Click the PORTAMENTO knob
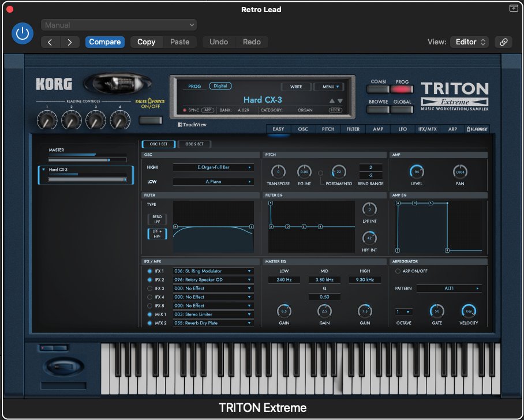The height and width of the screenshot is (420, 524). pos(339,172)
